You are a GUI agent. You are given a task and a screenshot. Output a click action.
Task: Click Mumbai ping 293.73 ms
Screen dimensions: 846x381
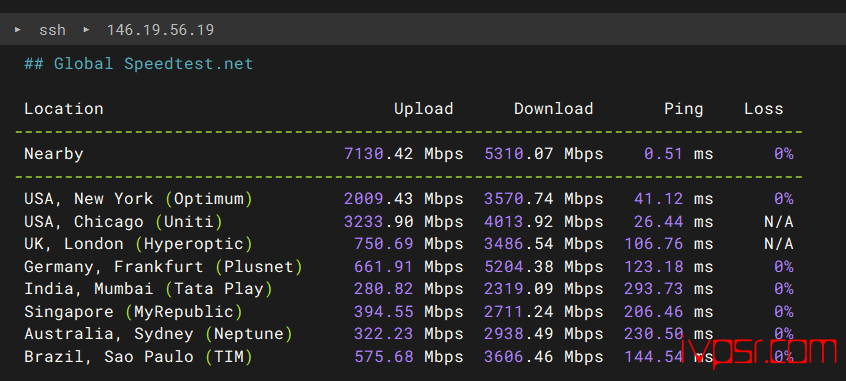668,289
